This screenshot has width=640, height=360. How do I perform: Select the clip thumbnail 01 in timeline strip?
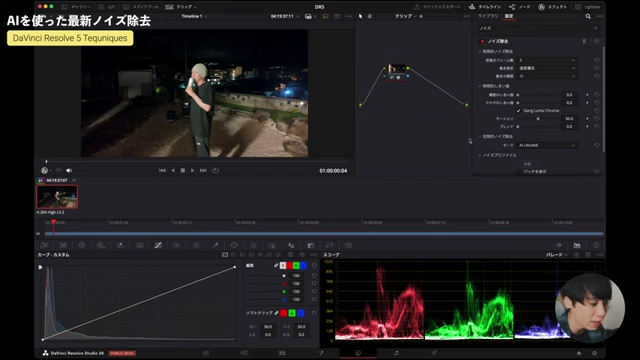point(57,197)
